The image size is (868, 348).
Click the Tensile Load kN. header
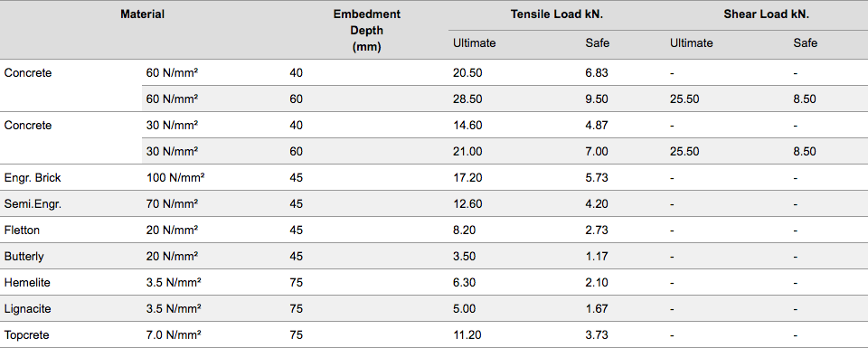(557, 15)
